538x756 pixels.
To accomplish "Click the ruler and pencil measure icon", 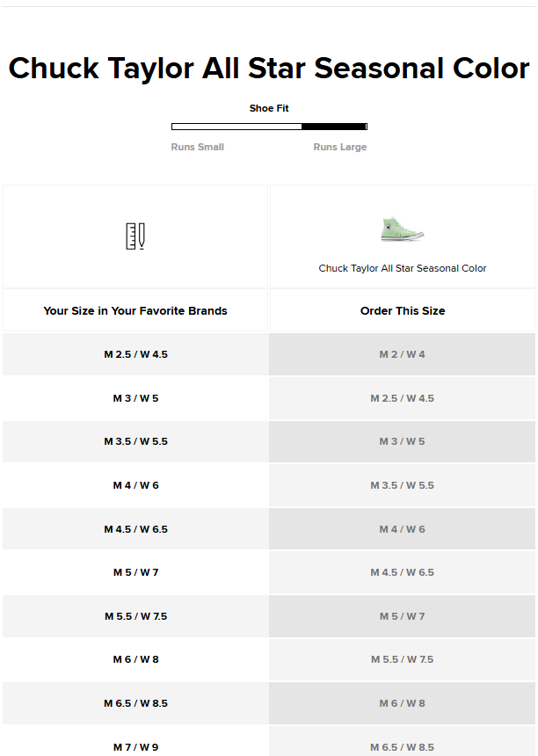I will click(134, 236).
